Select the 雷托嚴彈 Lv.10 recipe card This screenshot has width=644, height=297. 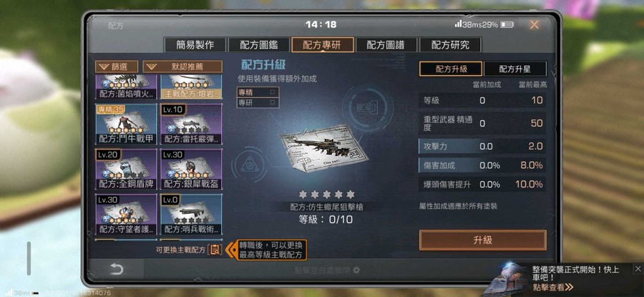[x=191, y=124]
